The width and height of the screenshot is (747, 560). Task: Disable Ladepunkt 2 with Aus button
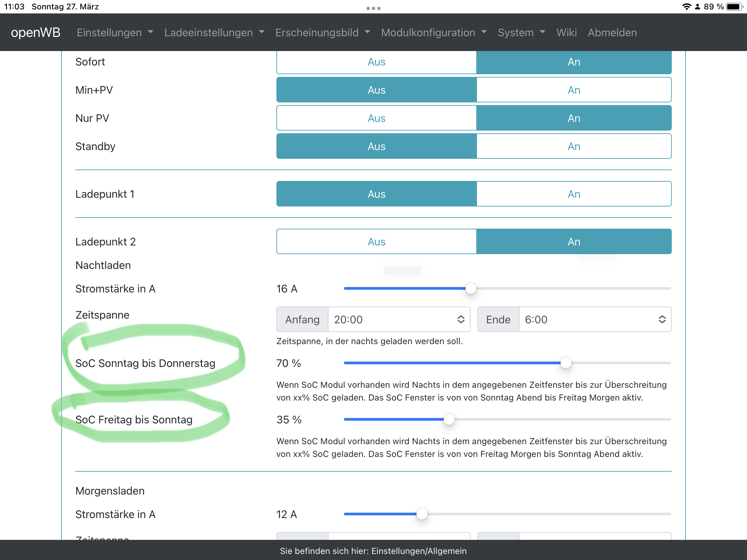click(376, 242)
